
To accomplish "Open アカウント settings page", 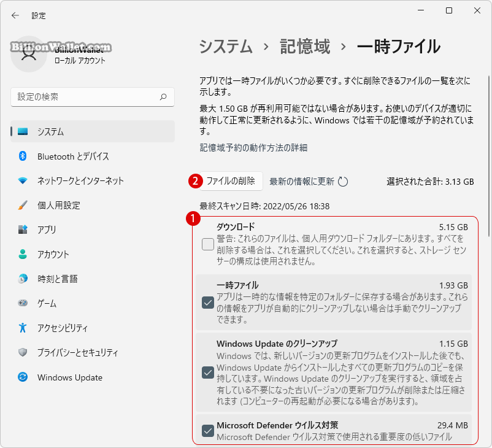I will [x=93, y=254].
